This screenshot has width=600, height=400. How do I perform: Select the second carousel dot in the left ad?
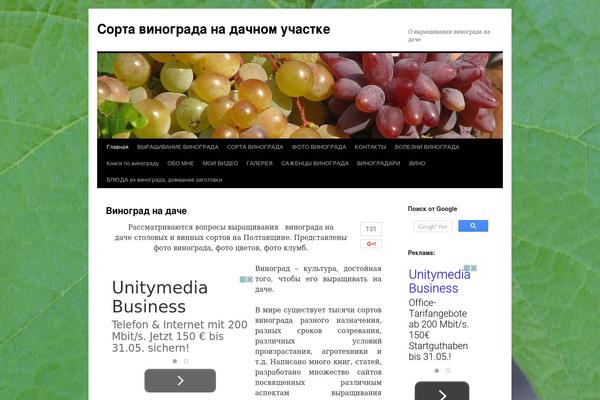point(186,361)
